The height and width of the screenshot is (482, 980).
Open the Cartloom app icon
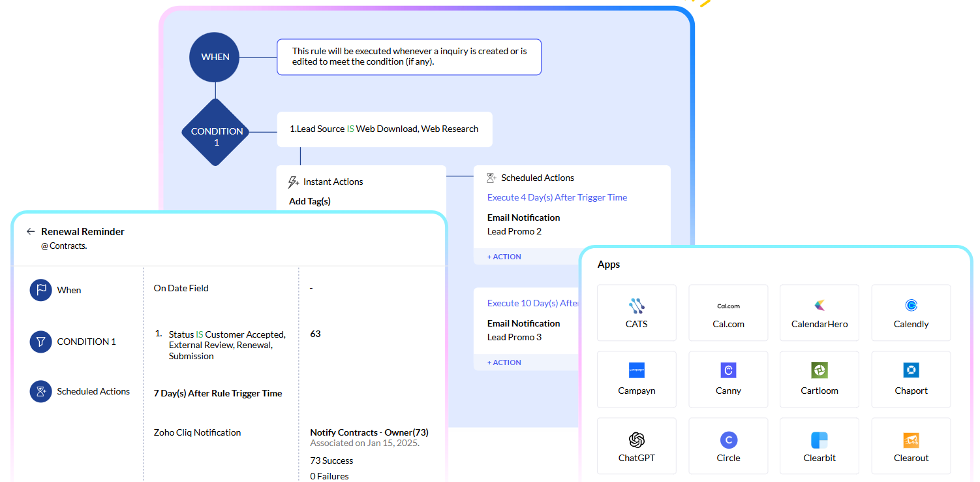(x=819, y=370)
